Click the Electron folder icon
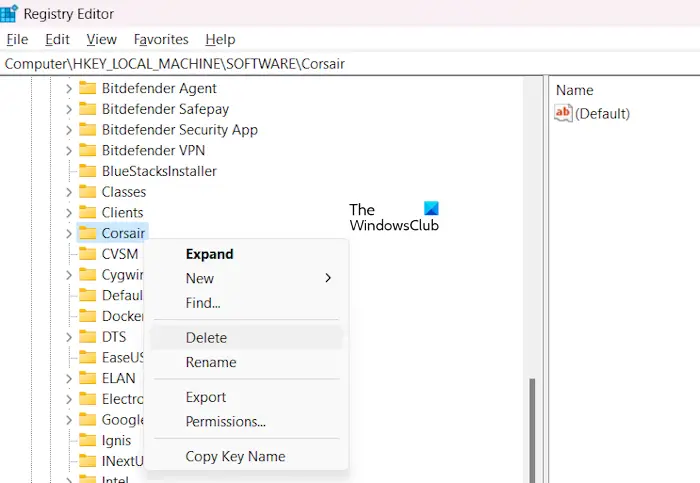 point(88,398)
